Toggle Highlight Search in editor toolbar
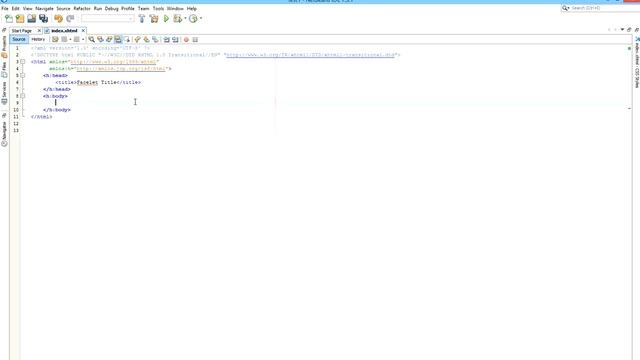Screen dimensions: 640x360 click(118, 40)
